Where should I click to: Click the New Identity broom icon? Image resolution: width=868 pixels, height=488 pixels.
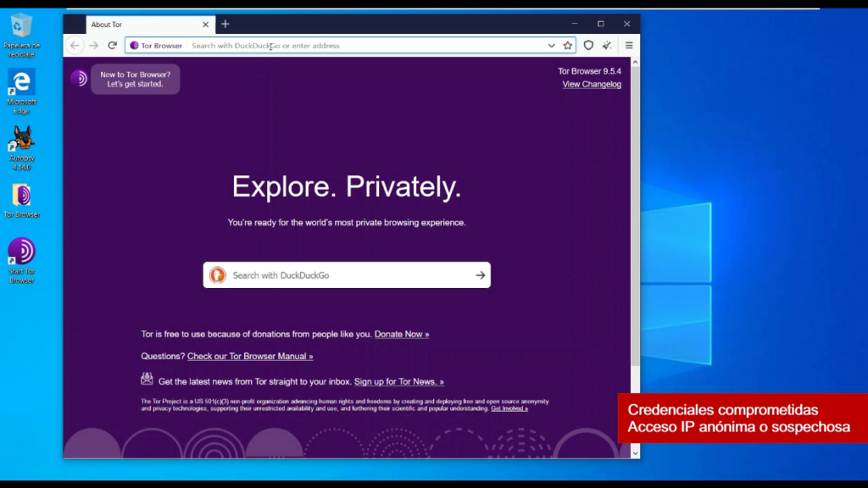607,46
